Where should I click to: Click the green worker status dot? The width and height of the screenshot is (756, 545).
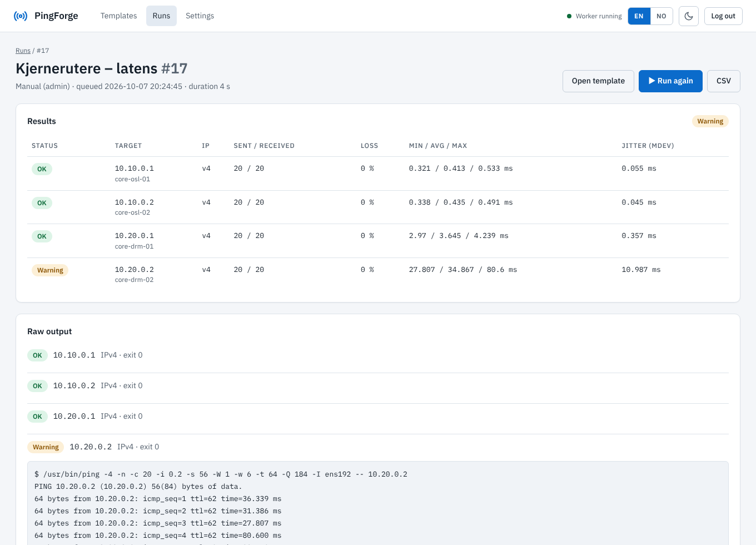pos(569,16)
